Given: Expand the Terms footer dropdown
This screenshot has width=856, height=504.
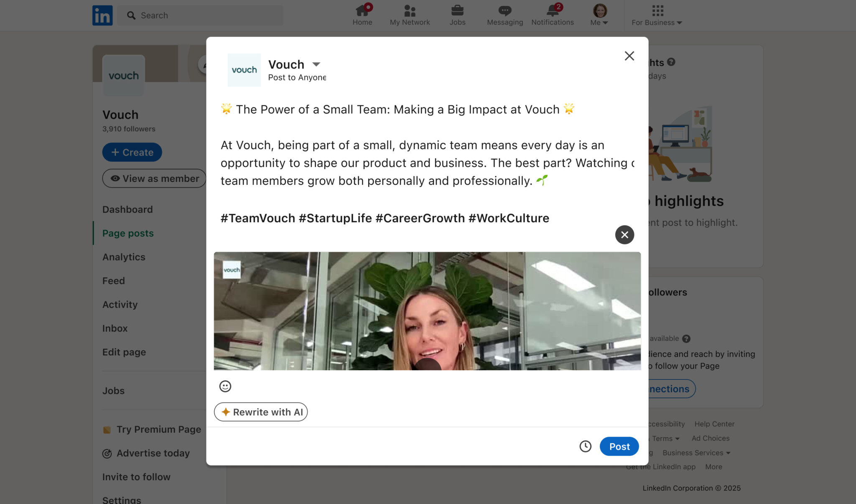Looking at the screenshot, I should click(666, 439).
